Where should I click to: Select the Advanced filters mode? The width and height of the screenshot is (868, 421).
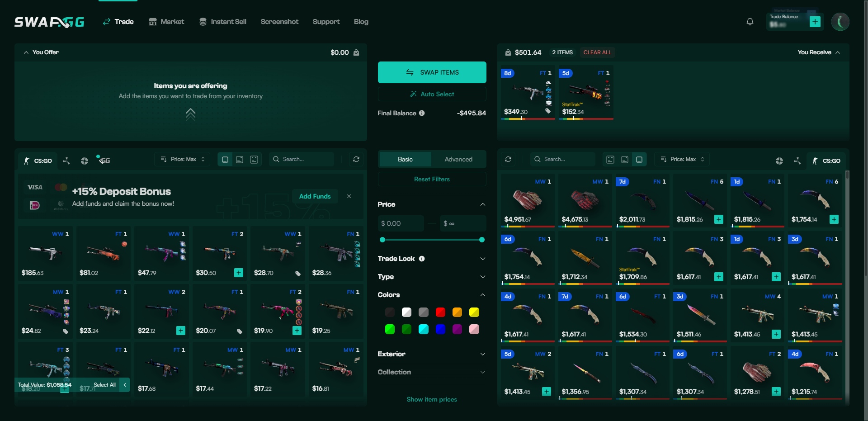click(458, 159)
